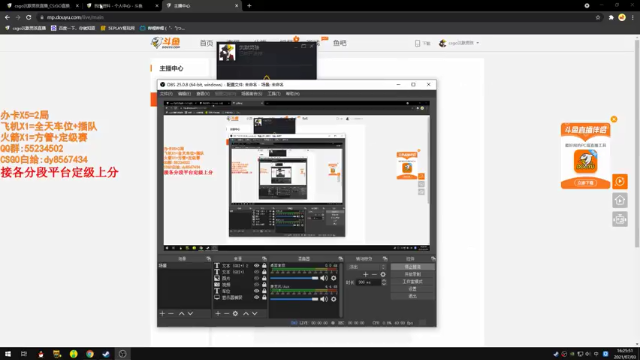Viewport: 640px width, 360px height.
Task: Close the Douyu companion promo with orange X
Action: click(x=614, y=119)
